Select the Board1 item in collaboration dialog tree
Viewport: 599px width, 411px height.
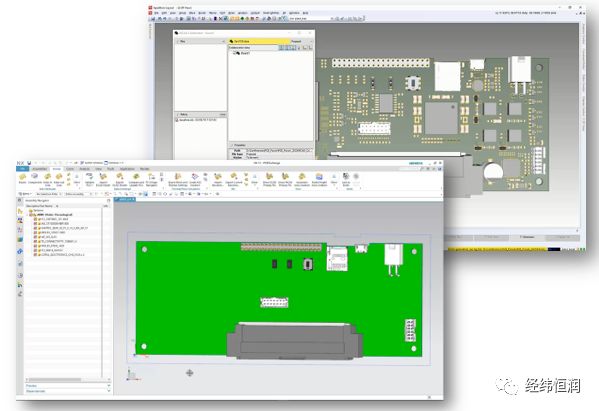click(x=245, y=53)
